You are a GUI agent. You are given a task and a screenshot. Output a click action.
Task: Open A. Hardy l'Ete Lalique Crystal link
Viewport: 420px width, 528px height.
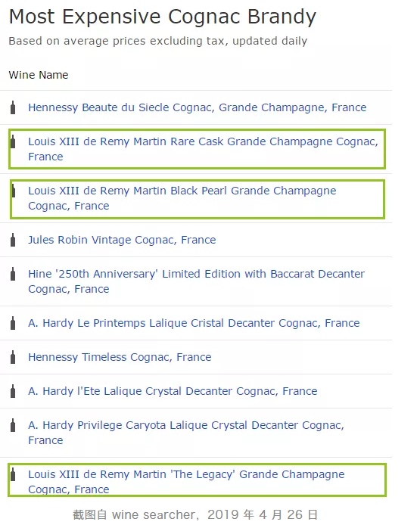(173, 391)
